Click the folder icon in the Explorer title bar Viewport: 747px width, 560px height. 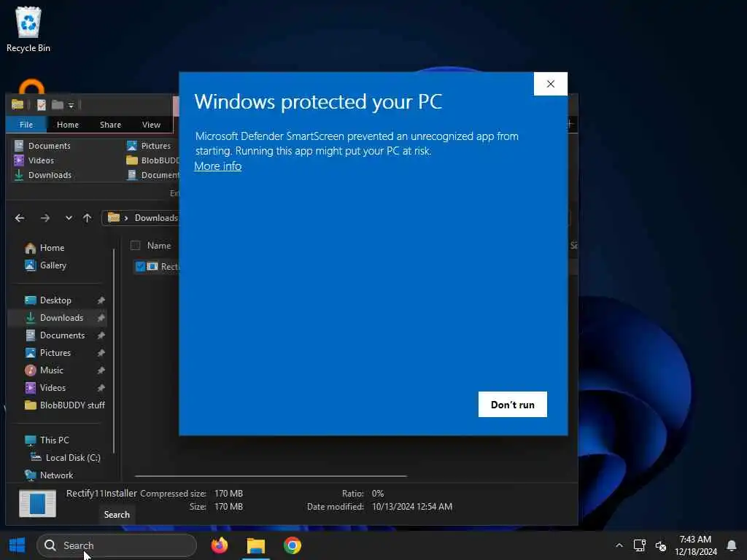click(x=18, y=104)
